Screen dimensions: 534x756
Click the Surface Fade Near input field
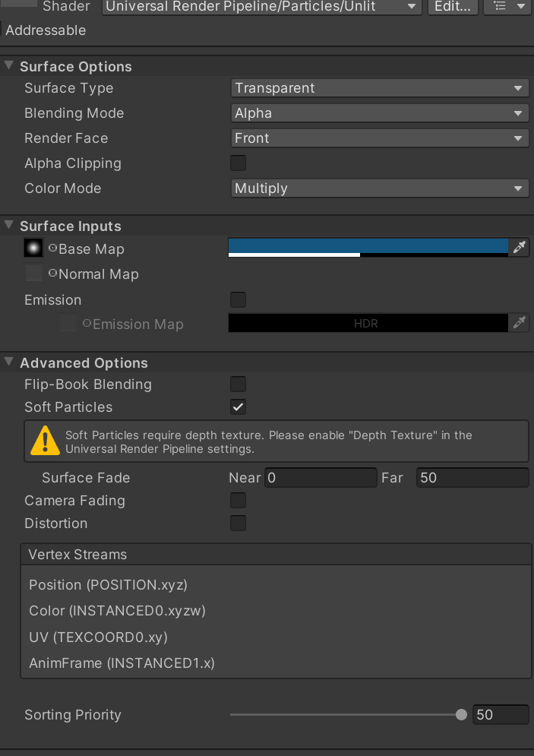(319, 477)
